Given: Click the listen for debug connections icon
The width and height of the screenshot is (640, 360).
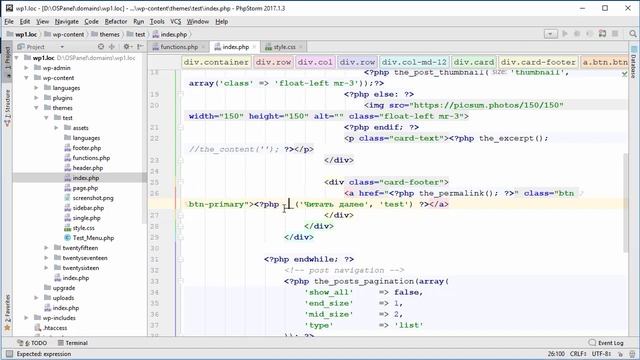Looking at the screenshot, I should [602, 34].
